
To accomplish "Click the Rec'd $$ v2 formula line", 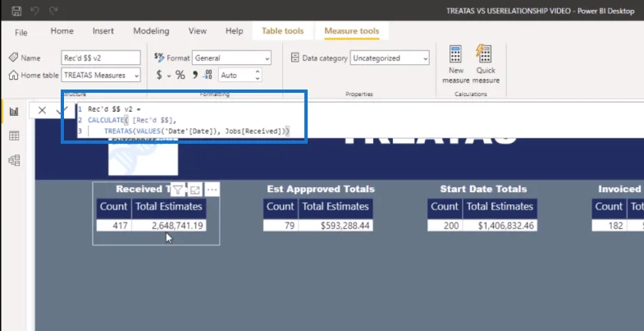I will [114, 109].
